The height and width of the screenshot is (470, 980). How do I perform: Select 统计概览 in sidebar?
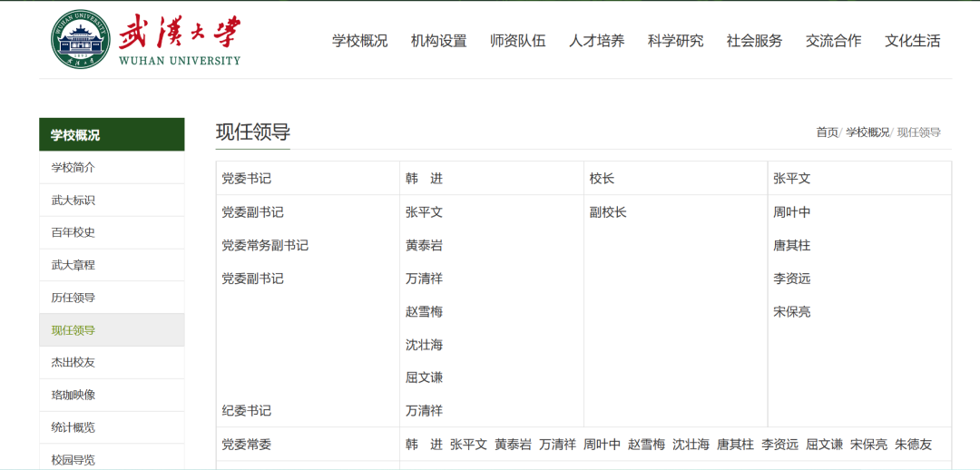pos(112,427)
